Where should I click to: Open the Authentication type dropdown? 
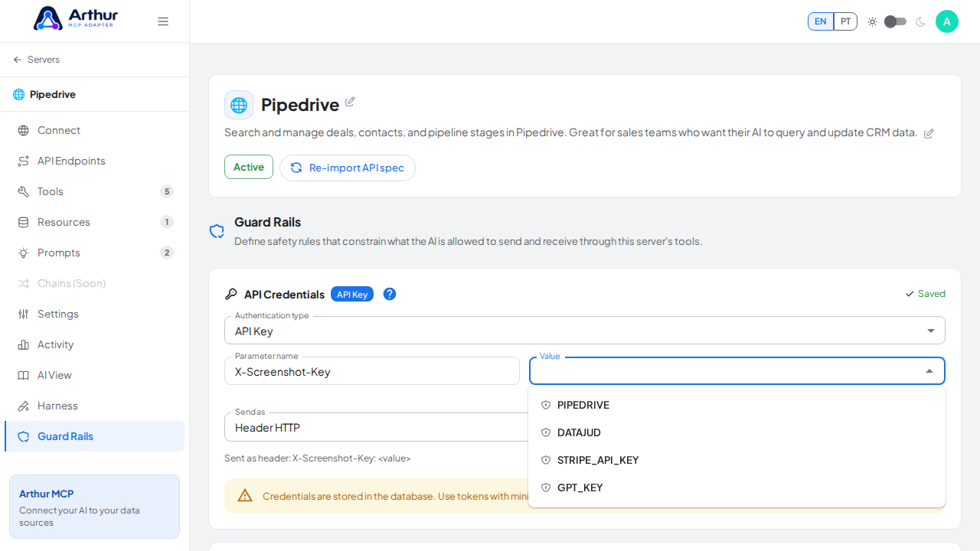coord(585,331)
